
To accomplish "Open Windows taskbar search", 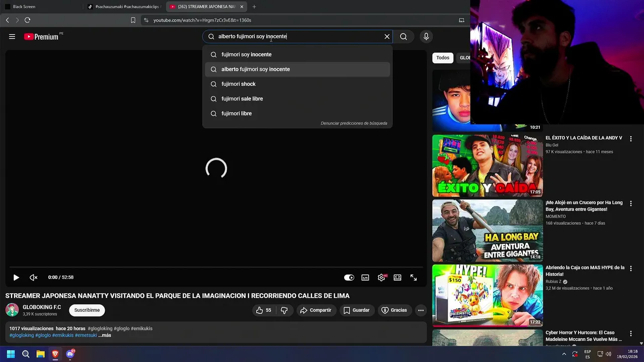I will coord(26,354).
